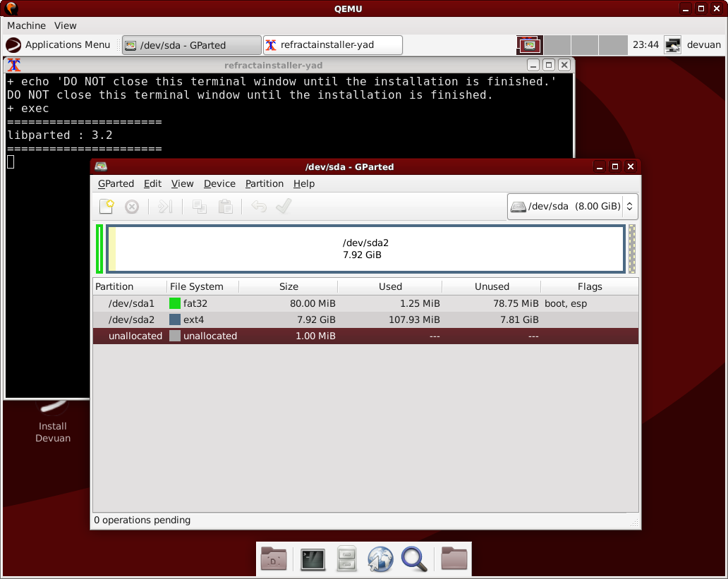Launch the web browser dock icon
Image resolution: width=728 pixels, height=579 pixels.
tap(380, 559)
